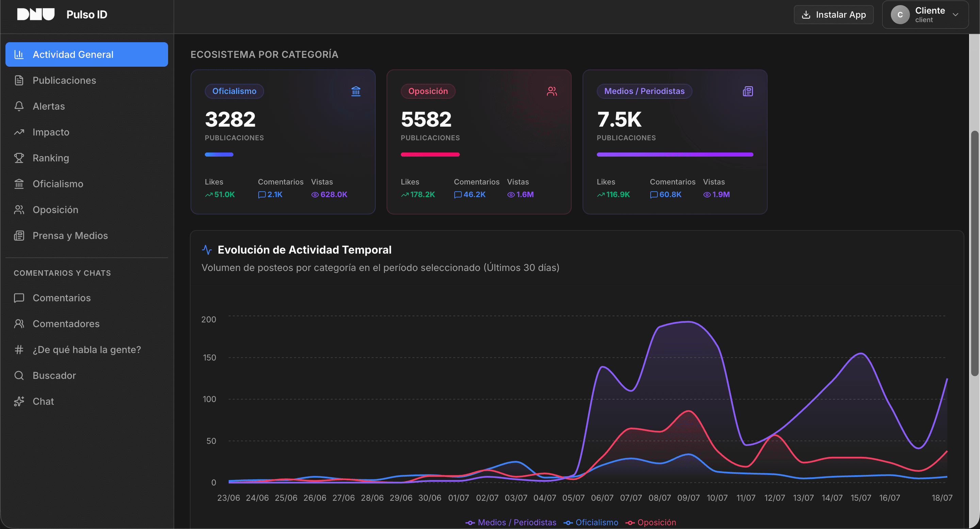Click the Prensa y Medios newspaper icon
Screen dimensions: 980x529
19,236
